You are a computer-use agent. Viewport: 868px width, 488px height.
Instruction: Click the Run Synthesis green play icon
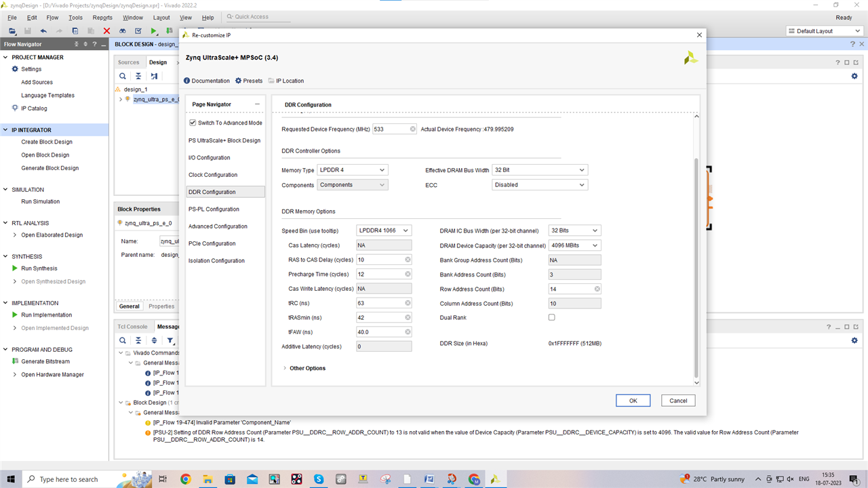click(x=15, y=268)
